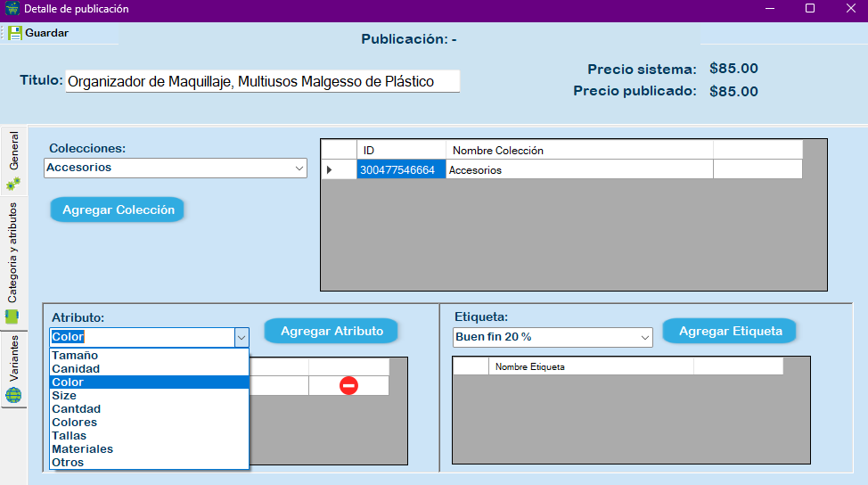Click the Agregar Atributo button
868x485 pixels.
(x=332, y=331)
